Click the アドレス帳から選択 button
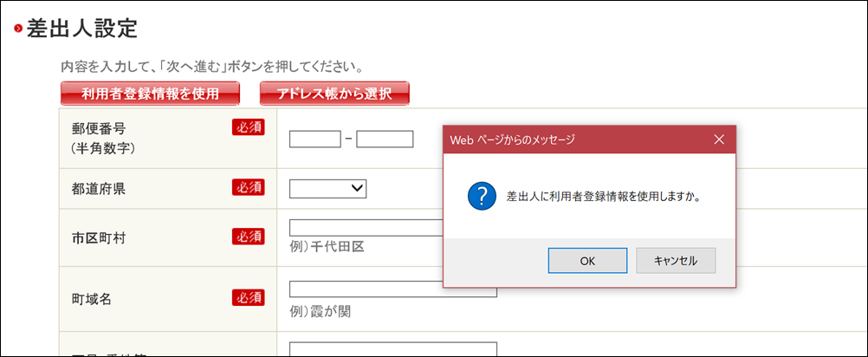The width and height of the screenshot is (868, 357). click(334, 94)
